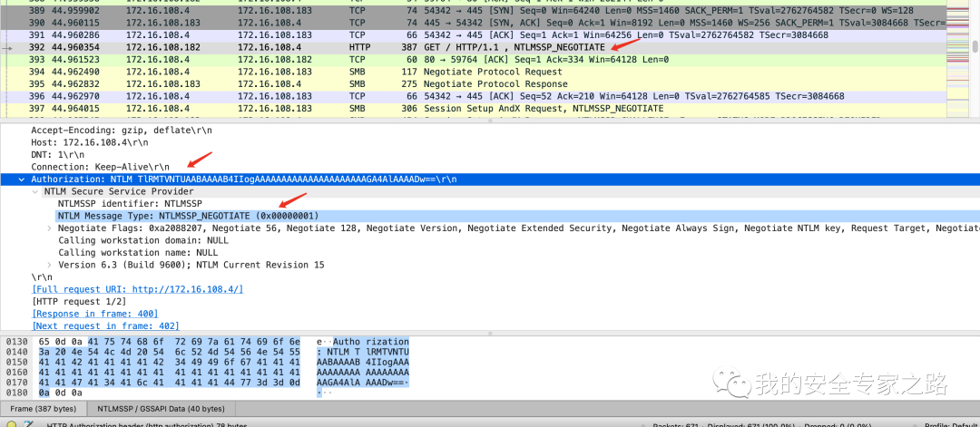Expand the Version 6.3 Build 9600 field
Screen dimensions: 980x427
[49, 265]
